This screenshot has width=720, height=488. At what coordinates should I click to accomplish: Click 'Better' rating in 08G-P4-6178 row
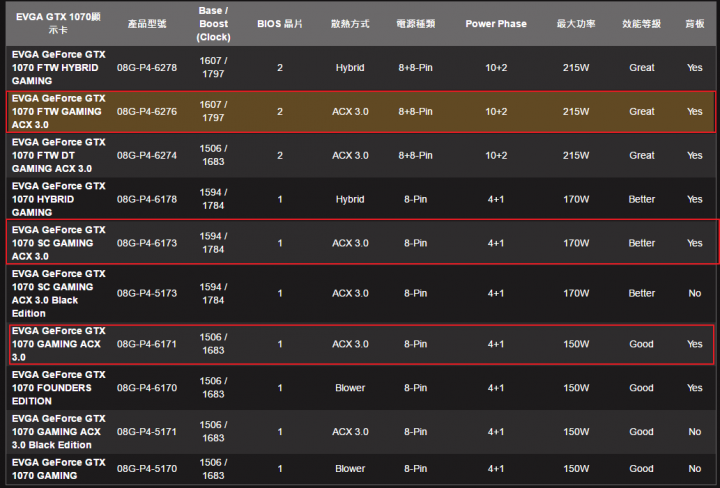click(x=641, y=199)
